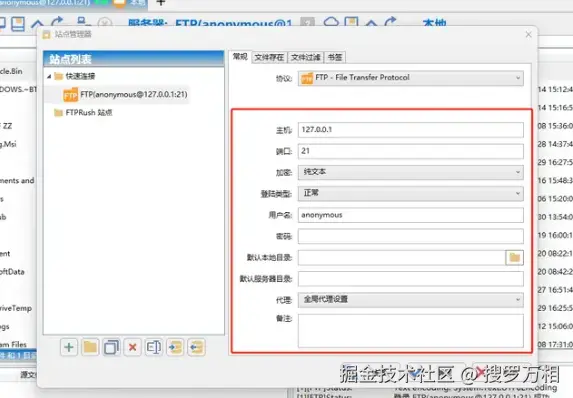The image size is (573, 398).
Task: Switch to the 书签 tab
Action: (x=335, y=57)
